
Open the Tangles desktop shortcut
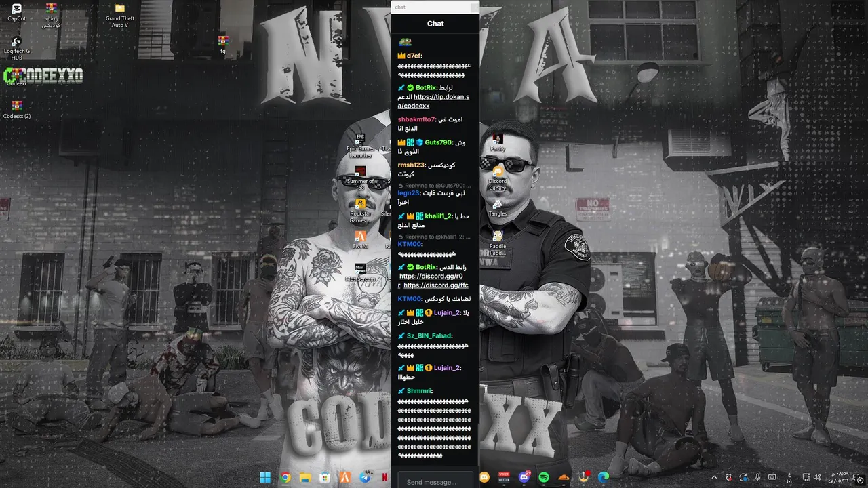[x=498, y=208]
